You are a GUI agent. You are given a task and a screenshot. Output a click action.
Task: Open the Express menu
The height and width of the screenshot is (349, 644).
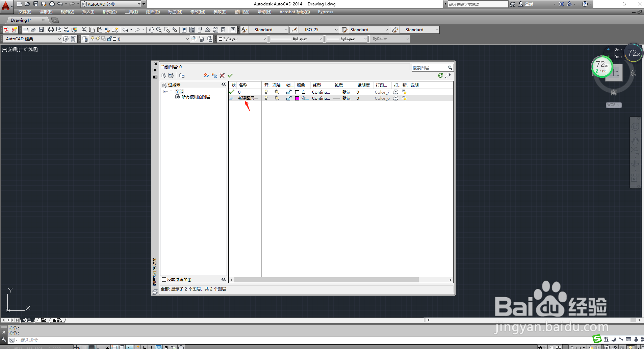(x=326, y=12)
